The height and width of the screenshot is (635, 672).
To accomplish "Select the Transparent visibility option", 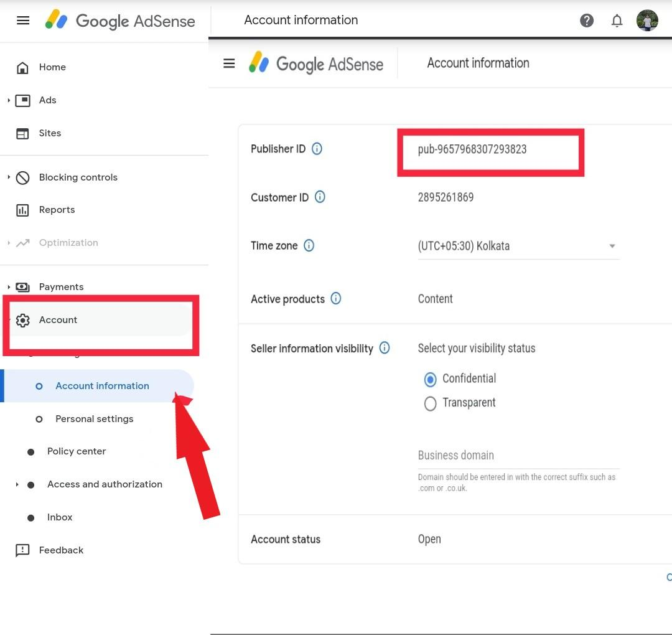I will tap(431, 403).
